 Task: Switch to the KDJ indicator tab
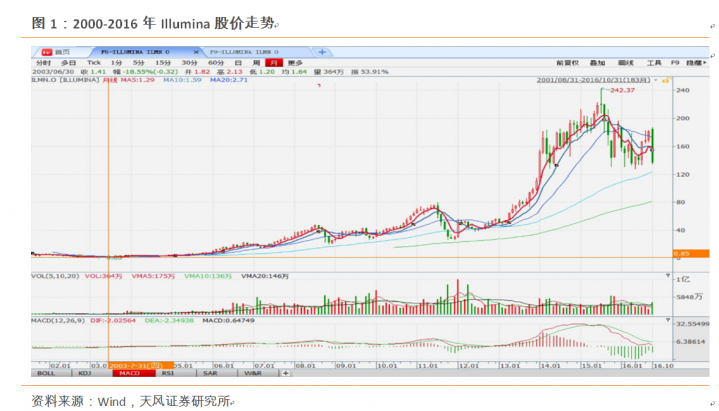point(86,373)
